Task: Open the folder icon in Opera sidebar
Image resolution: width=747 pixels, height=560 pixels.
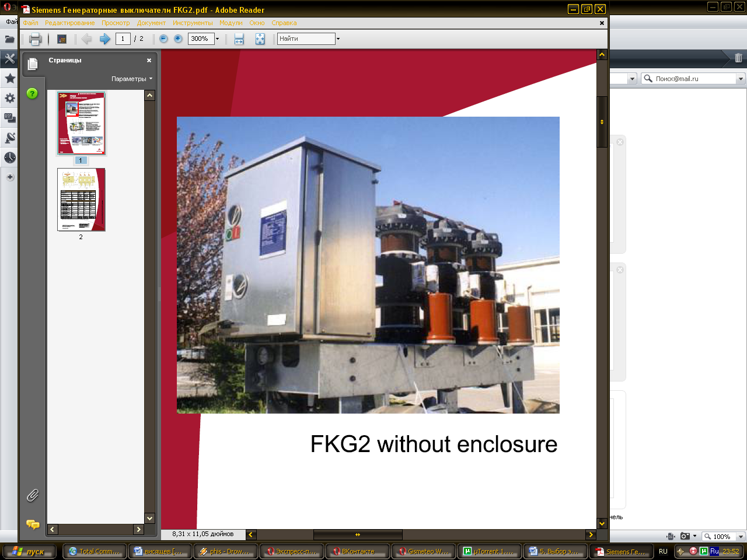Action: 10,39
